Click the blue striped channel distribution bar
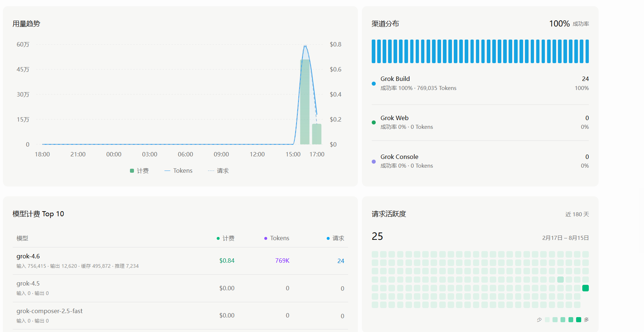Viewport: 644px width, 332px height. [x=480, y=51]
